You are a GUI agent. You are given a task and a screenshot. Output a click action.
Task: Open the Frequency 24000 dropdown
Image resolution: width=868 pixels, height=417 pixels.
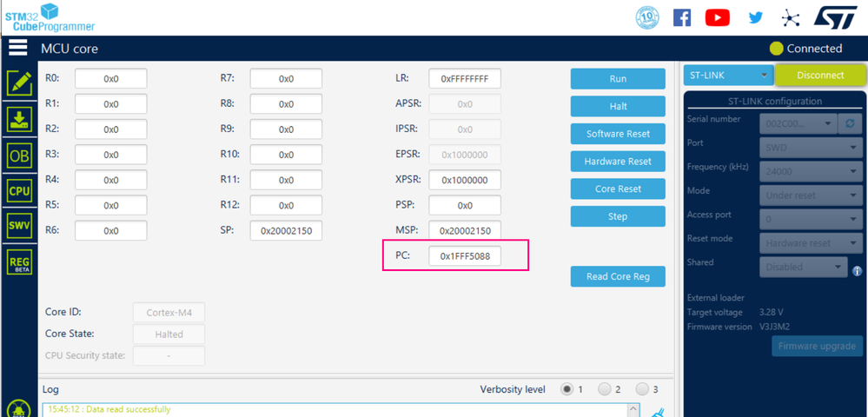(812, 171)
